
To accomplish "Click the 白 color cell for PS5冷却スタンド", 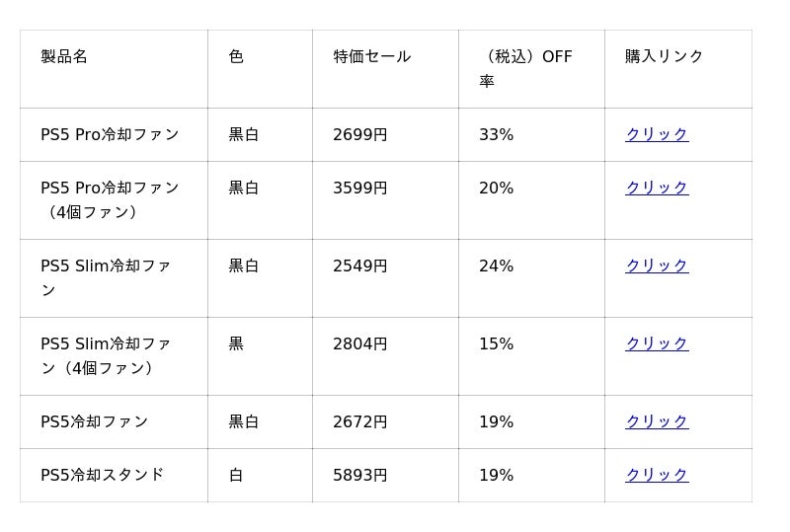I will pos(236,475).
